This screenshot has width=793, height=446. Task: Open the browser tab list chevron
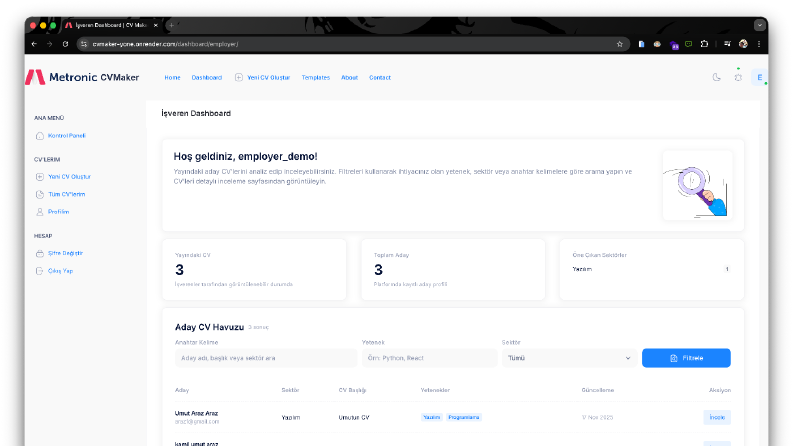[x=759, y=25]
